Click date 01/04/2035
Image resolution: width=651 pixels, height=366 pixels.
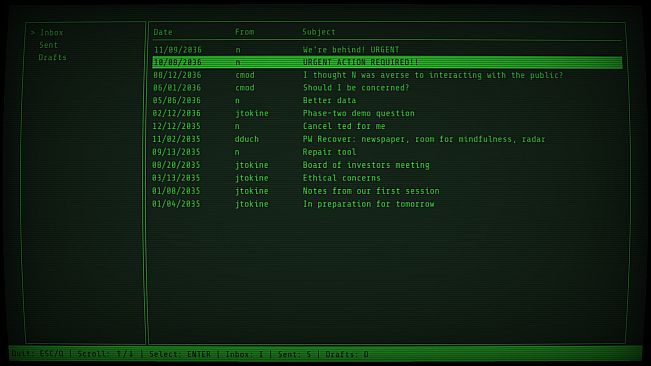coord(176,204)
